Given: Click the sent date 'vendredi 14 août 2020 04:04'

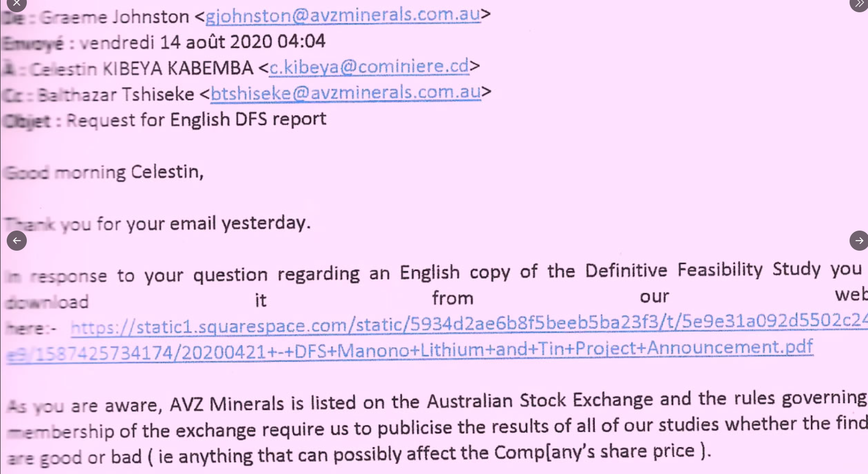Looking at the screenshot, I should tap(202, 42).
